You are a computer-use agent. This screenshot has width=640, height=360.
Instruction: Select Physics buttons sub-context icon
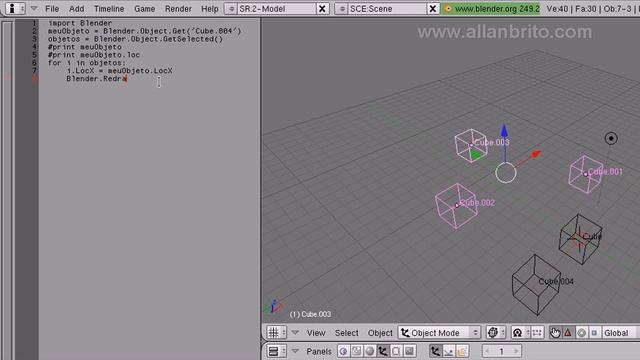pyautogui.click(x=449, y=351)
